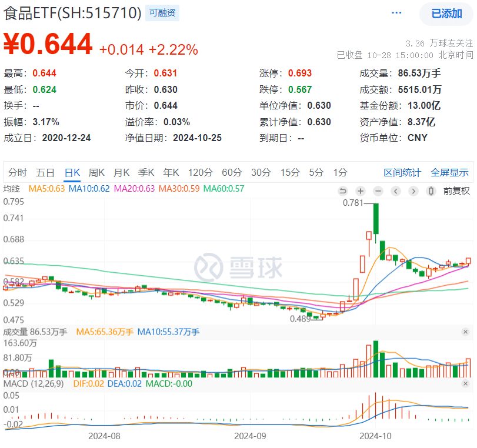Viewport: 477px width, 448px height.
Task: Zoom out of the chart with minus icon
Action: click(x=378, y=191)
